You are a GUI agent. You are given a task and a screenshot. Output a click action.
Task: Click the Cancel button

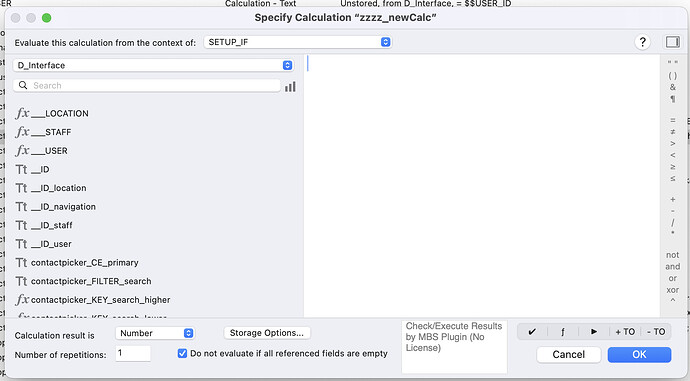(x=569, y=355)
